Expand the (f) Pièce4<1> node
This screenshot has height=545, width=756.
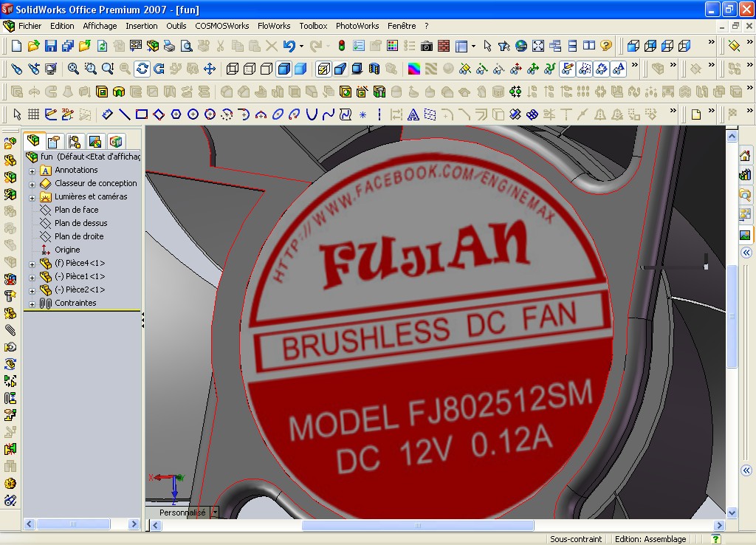coord(32,264)
